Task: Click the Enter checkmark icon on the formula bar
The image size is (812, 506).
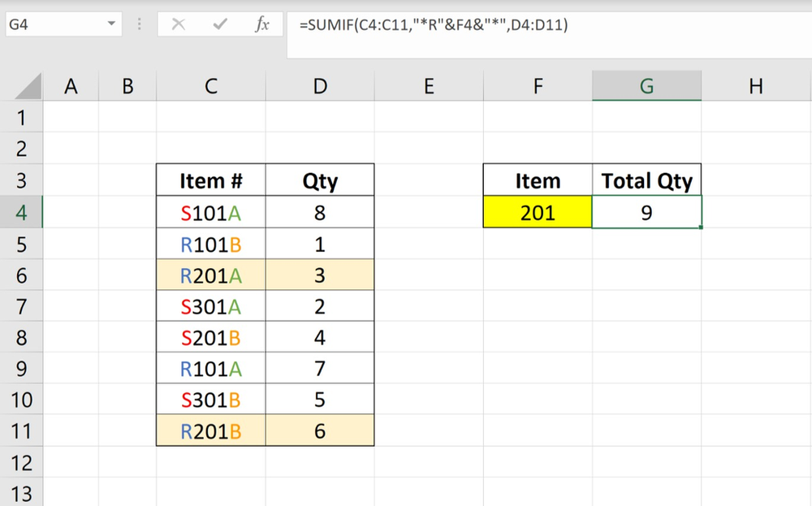Action: tap(219, 24)
